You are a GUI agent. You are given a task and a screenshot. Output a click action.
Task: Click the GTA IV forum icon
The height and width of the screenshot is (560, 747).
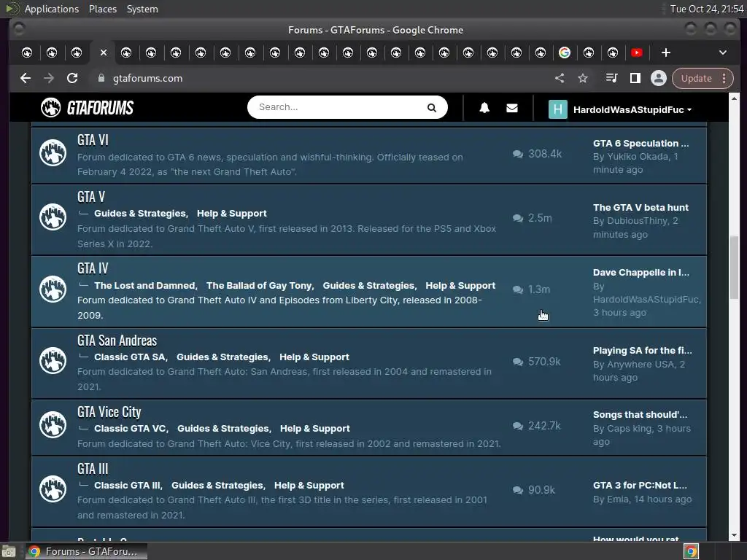tap(53, 289)
